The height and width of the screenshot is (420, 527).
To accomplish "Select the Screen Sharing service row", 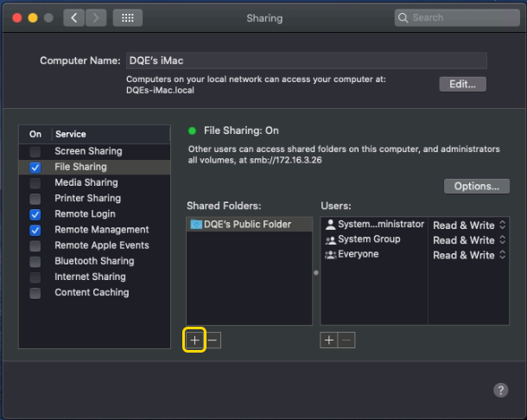I will (94, 151).
